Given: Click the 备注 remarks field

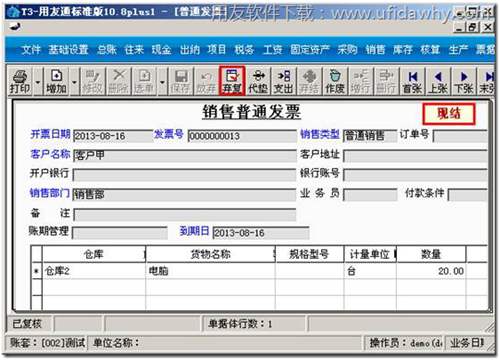Looking at the screenshot, I should coord(185,215).
